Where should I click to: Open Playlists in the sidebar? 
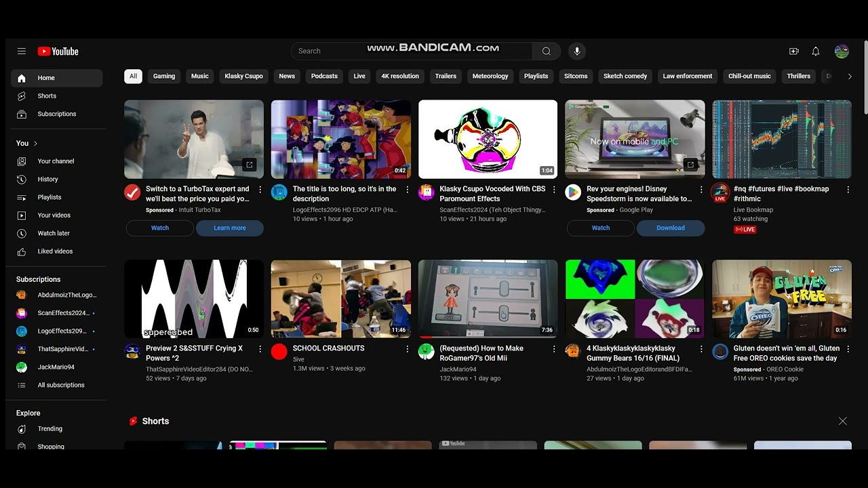[57, 197]
